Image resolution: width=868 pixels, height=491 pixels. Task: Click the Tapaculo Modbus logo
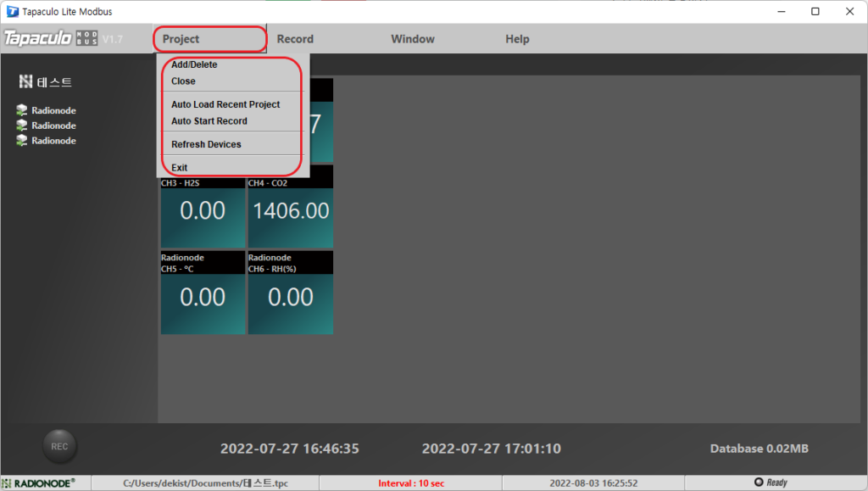pyautogui.click(x=51, y=38)
